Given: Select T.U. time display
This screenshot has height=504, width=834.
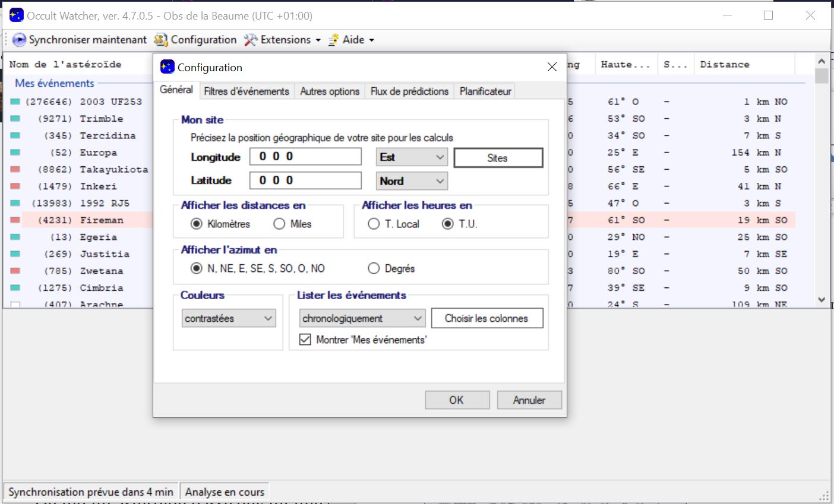Looking at the screenshot, I should pyautogui.click(x=448, y=224).
